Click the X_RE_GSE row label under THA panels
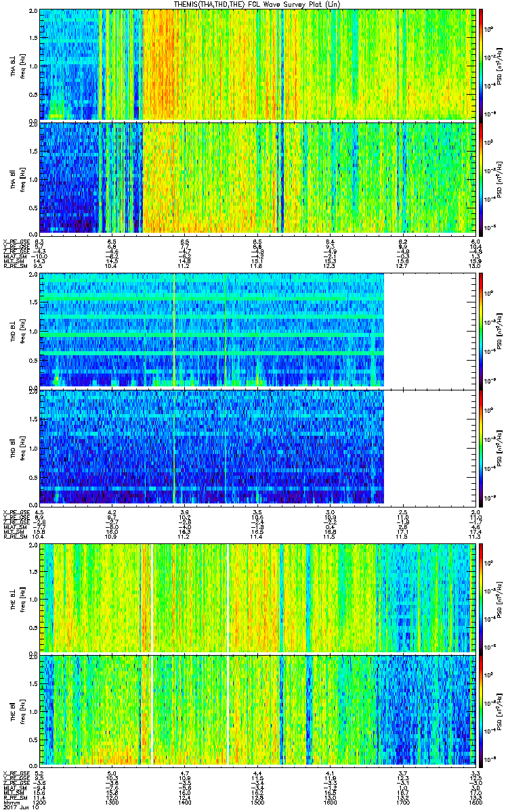Screen dimensions: 508x812 16,242
